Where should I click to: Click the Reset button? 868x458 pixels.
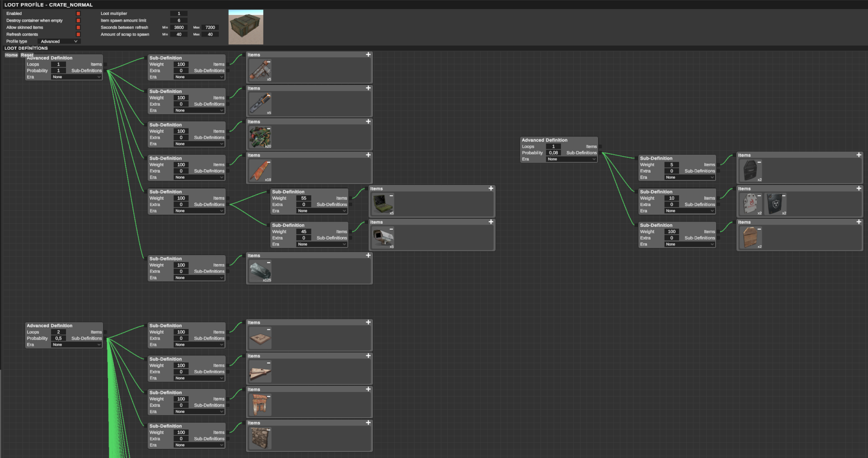[x=27, y=55]
